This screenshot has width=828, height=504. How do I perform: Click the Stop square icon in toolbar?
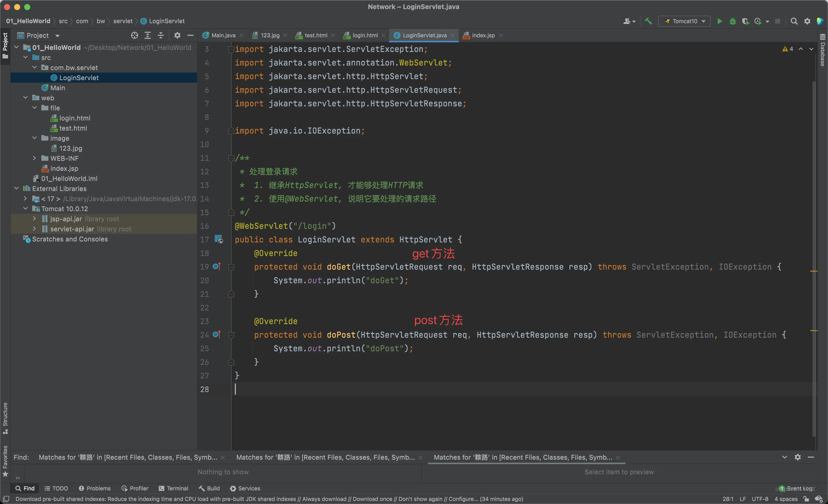[x=777, y=21]
